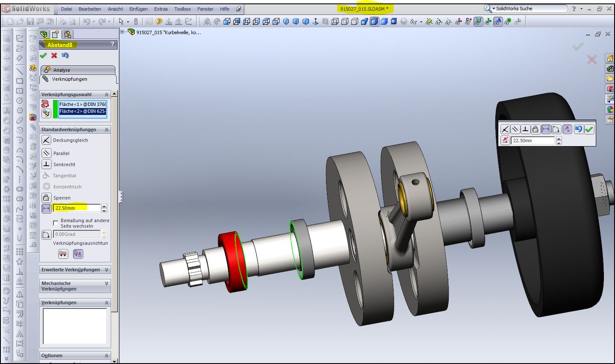This screenshot has width=615, height=364.
Task: Open the Einfügen menu
Action: tap(138, 9)
